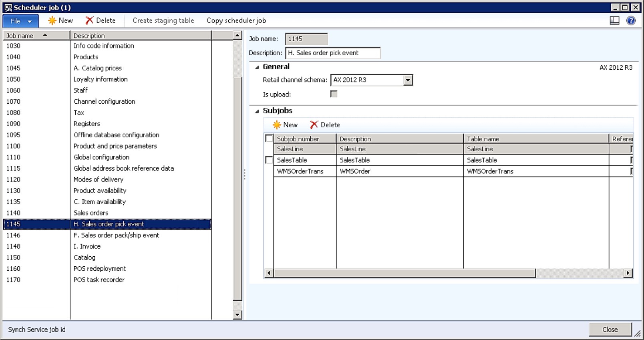Select Offline database configuration job

107,135
